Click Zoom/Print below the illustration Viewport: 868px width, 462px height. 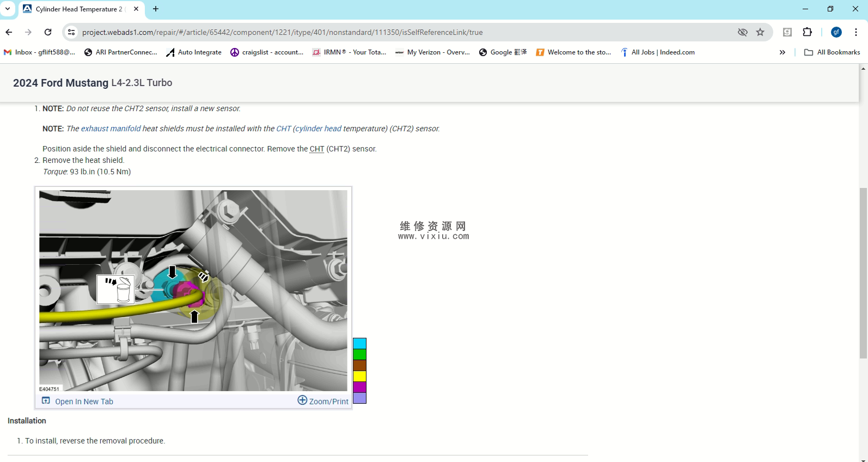pos(329,402)
